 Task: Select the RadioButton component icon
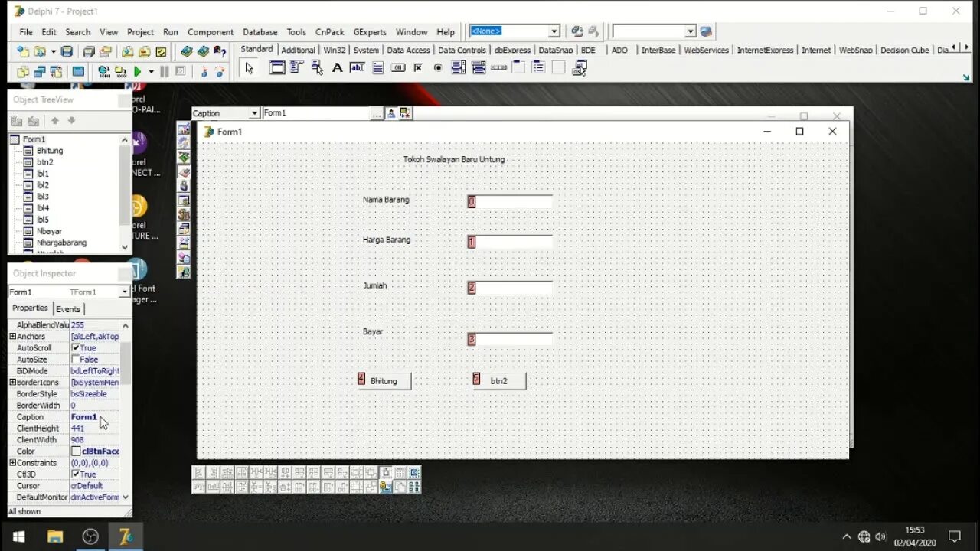[438, 68]
